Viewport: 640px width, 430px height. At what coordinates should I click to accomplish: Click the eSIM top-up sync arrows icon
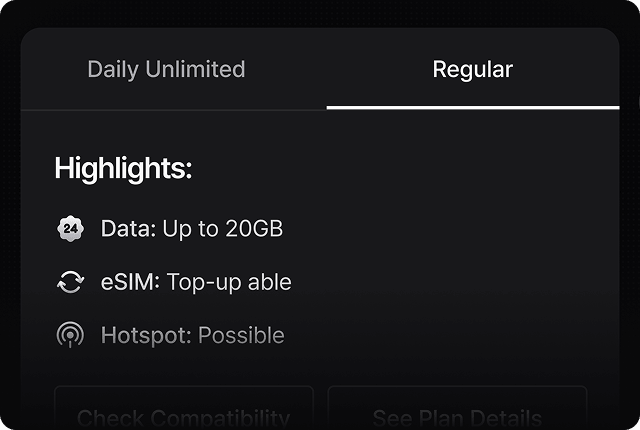pos(71,282)
